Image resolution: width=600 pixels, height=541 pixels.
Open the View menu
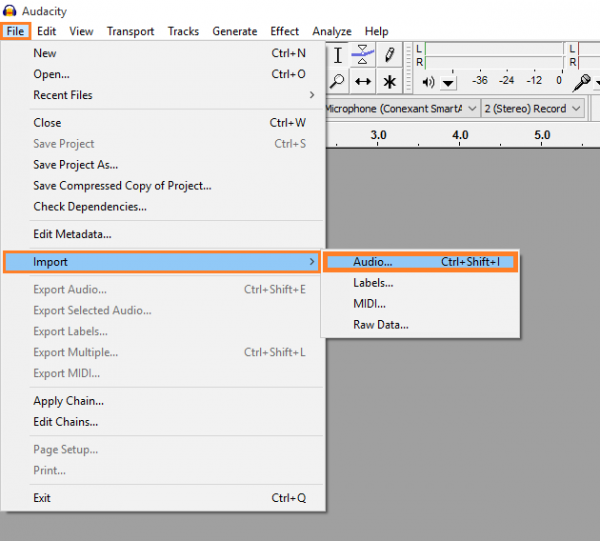point(81,31)
